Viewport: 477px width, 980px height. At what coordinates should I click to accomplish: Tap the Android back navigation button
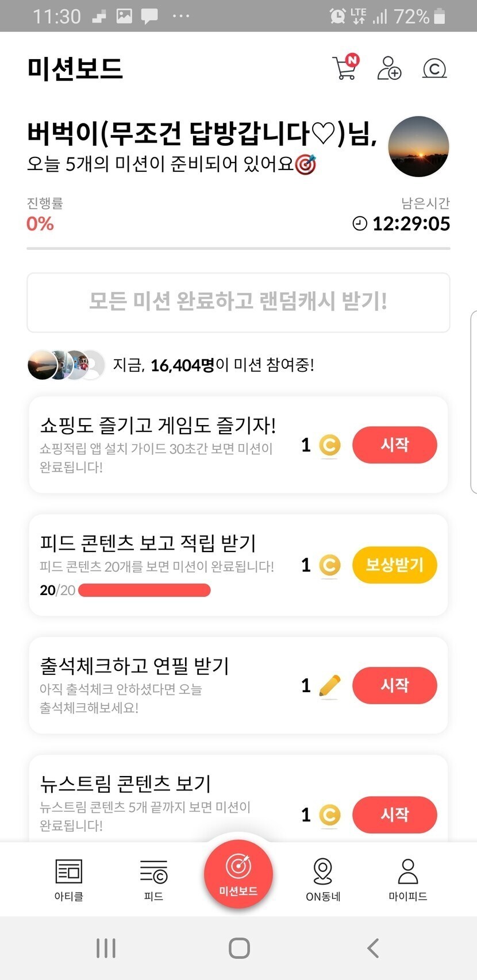click(x=373, y=948)
